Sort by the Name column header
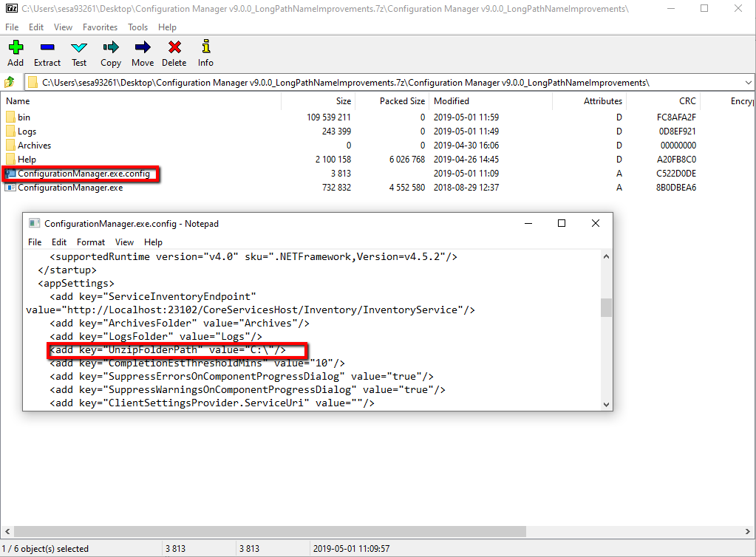 coord(141,101)
